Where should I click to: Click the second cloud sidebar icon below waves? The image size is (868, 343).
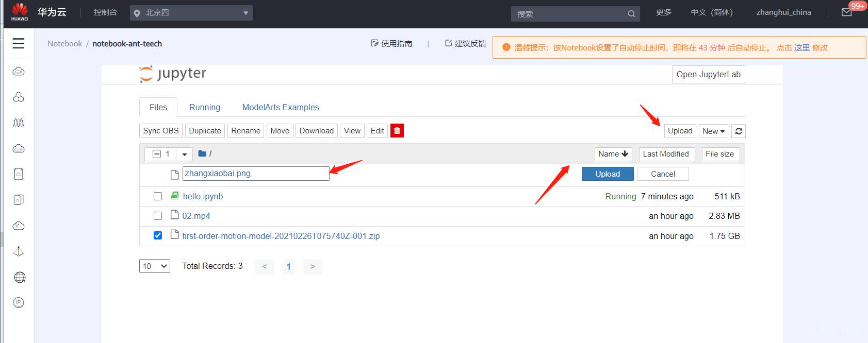[x=19, y=149]
